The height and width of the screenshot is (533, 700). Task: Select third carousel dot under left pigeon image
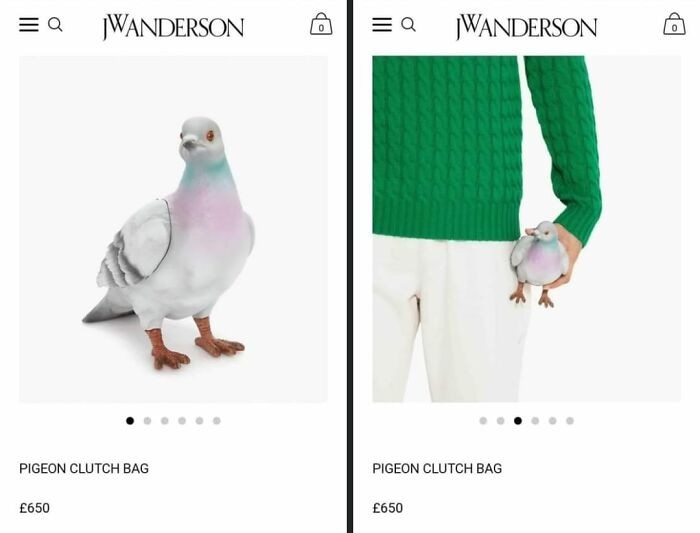point(165,421)
